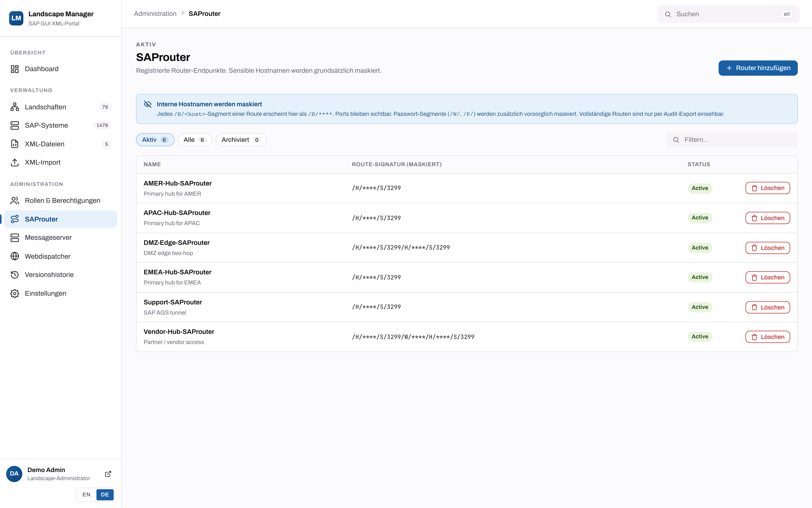Switch language to DE
The height and width of the screenshot is (508, 812).
pos(105,495)
